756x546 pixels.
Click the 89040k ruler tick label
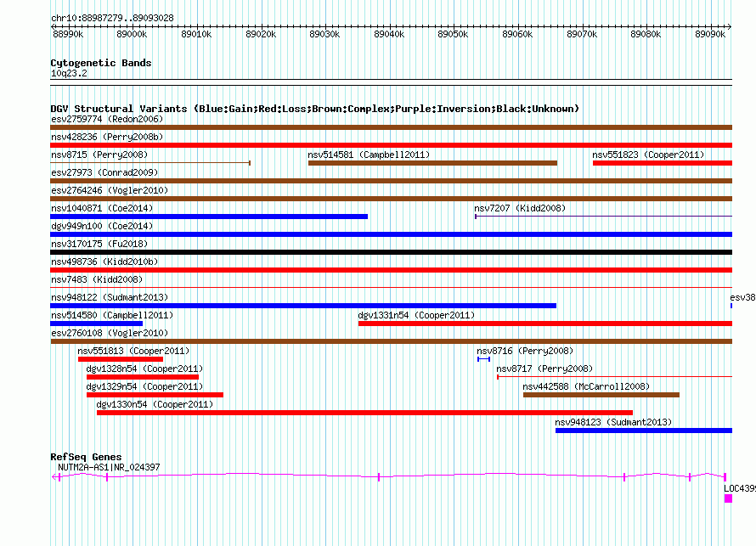click(389, 34)
